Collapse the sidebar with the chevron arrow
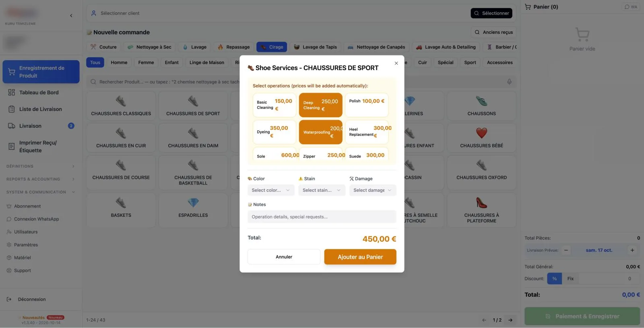 tap(71, 16)
